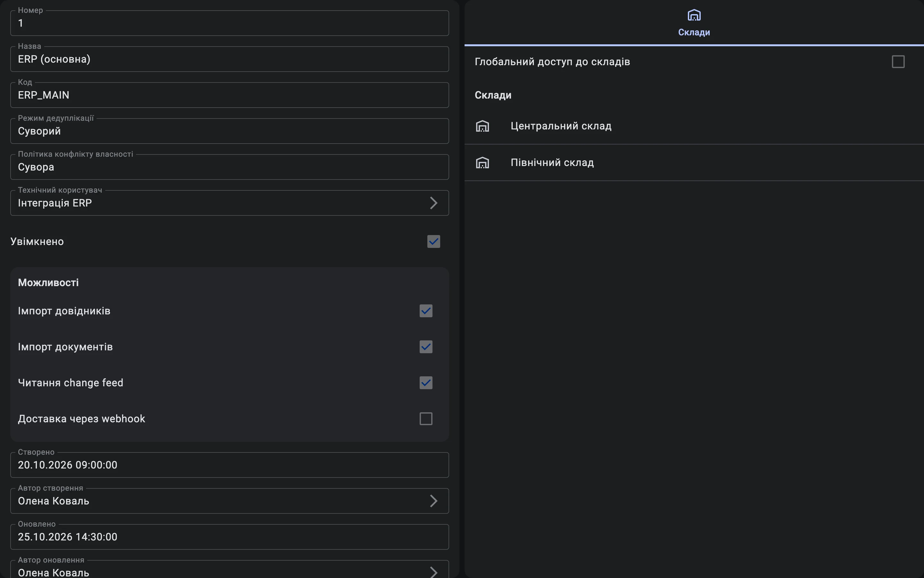Open the Склади tab
Viewport: 924px width, 578px height.
click(694, 22)
